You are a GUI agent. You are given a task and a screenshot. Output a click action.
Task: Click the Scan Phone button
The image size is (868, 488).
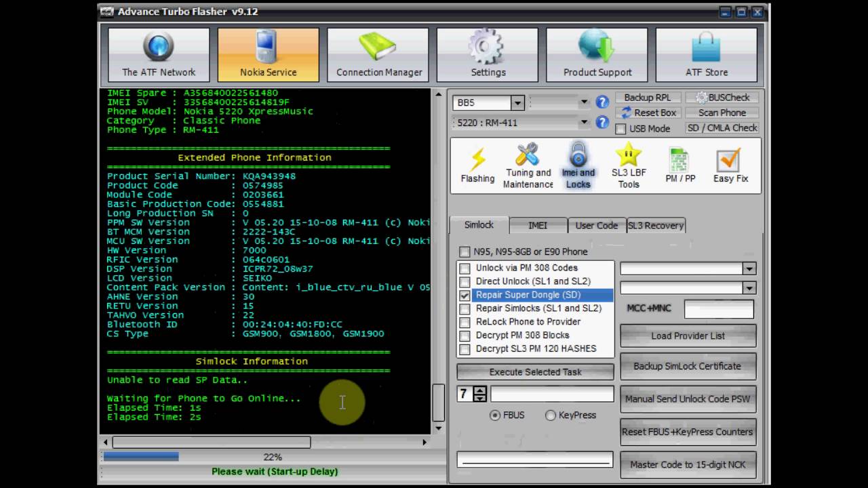click(722, 113)
